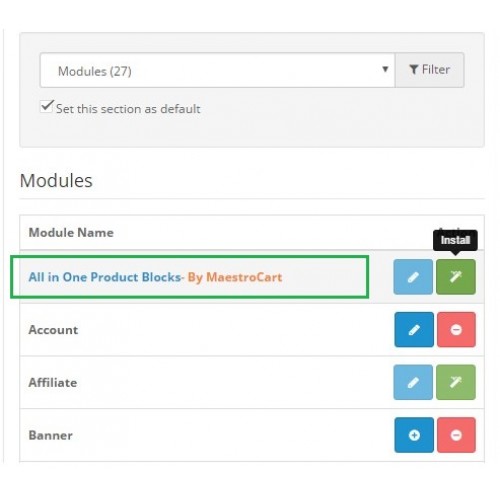Click the dropdown arrow beside Modules (27)

point(385,69)
